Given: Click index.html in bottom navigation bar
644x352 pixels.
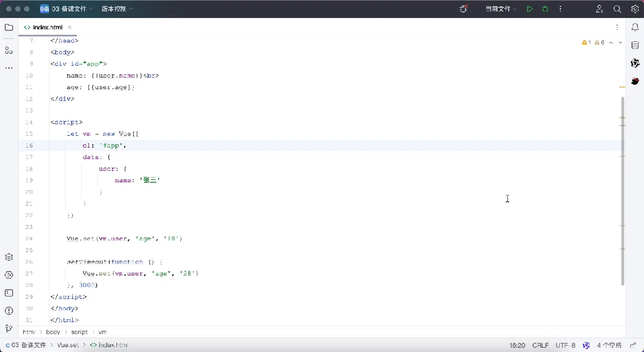Looking at the screenshot, I should click(109, 345).
